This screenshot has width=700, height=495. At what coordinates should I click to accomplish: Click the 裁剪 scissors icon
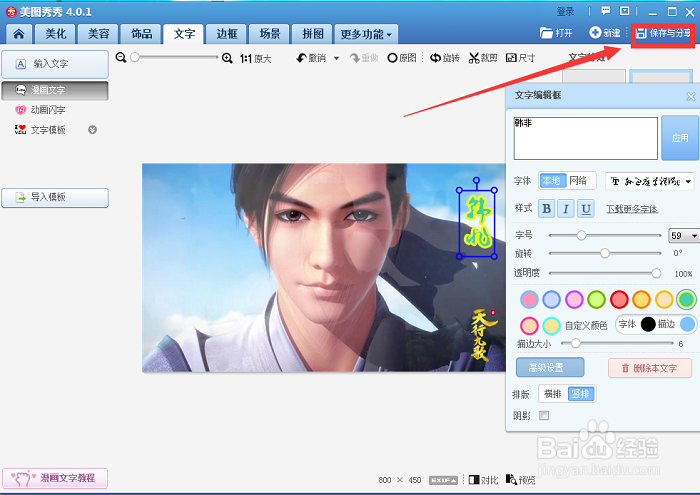coord(474,58)
